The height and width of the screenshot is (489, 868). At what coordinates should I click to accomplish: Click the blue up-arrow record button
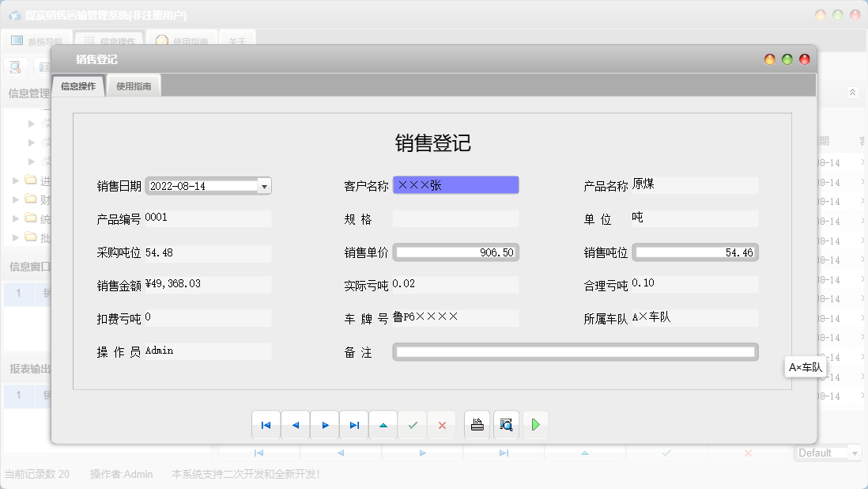pos(383,425)
